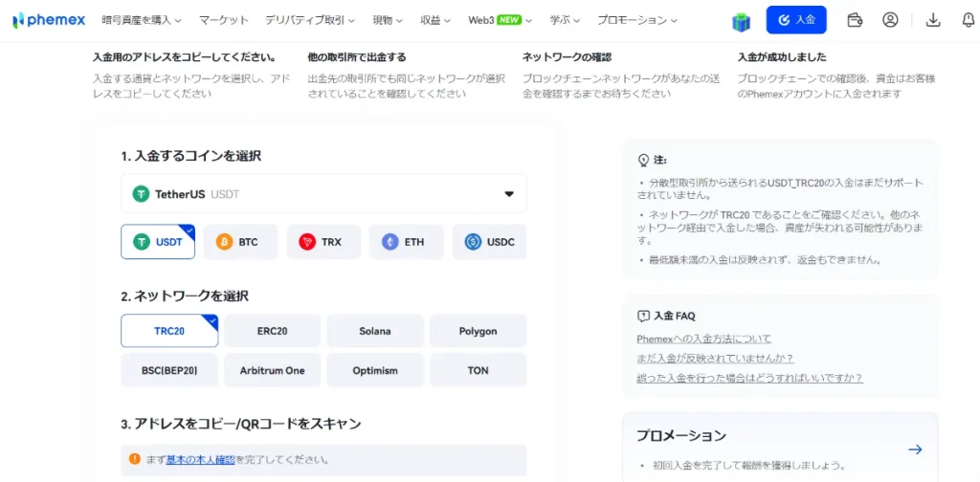
Task: Open the 誤った入金を行った場合 FAQ link
Action: [750, 378]
